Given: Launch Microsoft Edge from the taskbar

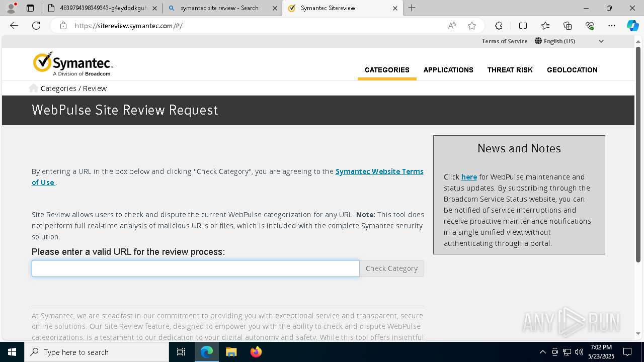Looking at the screenshot, I should [x=207, y=352].
